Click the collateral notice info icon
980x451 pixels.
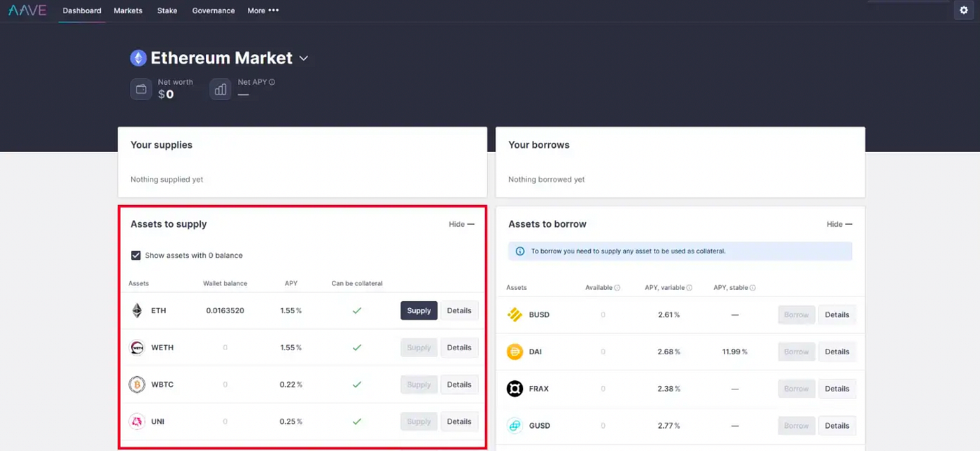click(520, 251)
